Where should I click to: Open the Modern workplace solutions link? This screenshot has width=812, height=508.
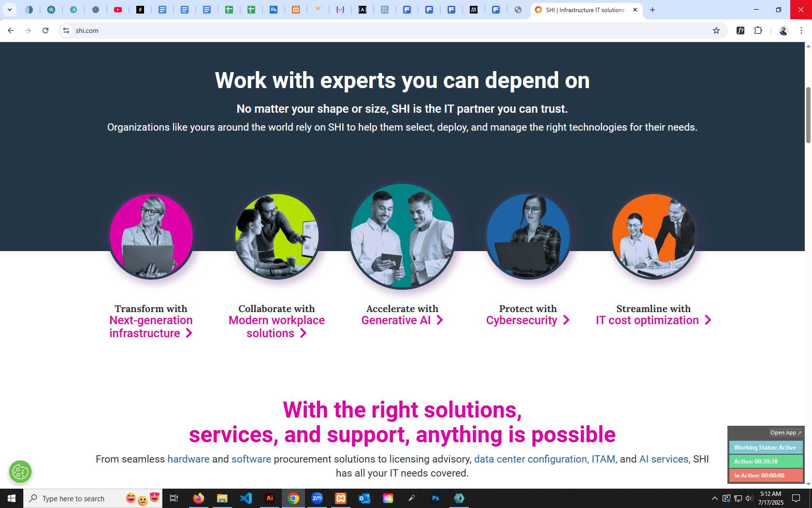[276, 327]
